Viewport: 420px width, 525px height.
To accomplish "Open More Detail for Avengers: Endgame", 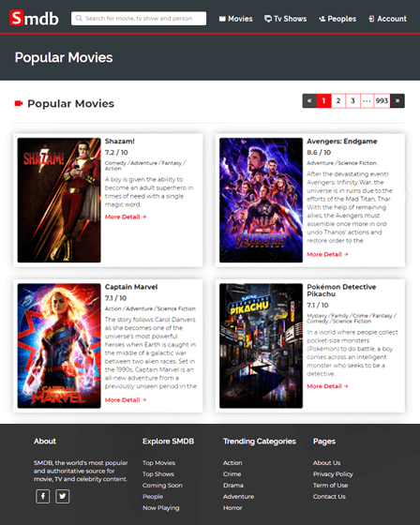I will [x=327, y=254].
